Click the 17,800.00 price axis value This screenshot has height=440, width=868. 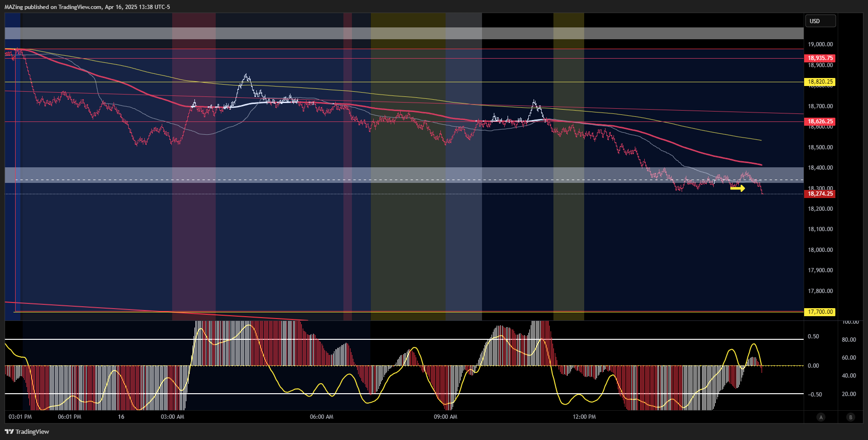pos(820,291)
